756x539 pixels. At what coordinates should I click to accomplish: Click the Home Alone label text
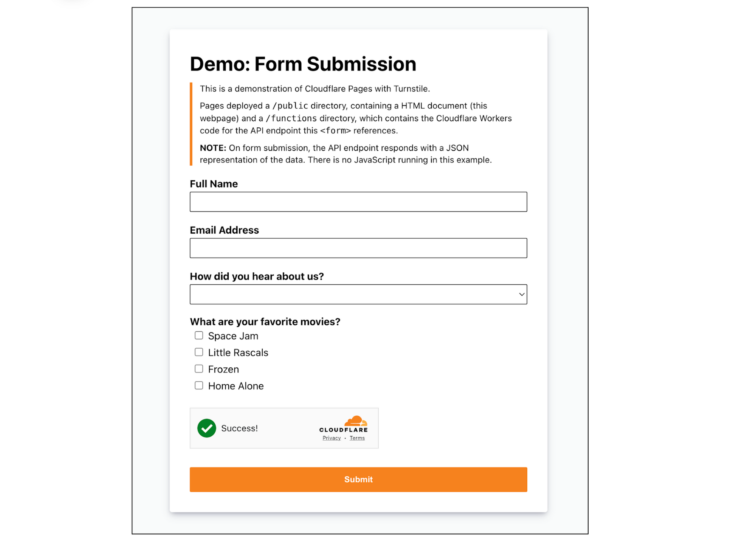pyautogui.click(x=236, y=386)
